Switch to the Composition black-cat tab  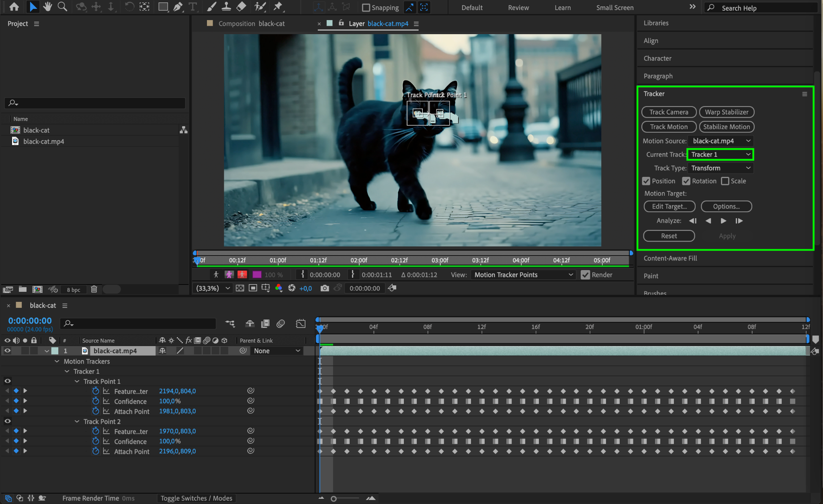(251, 24)
